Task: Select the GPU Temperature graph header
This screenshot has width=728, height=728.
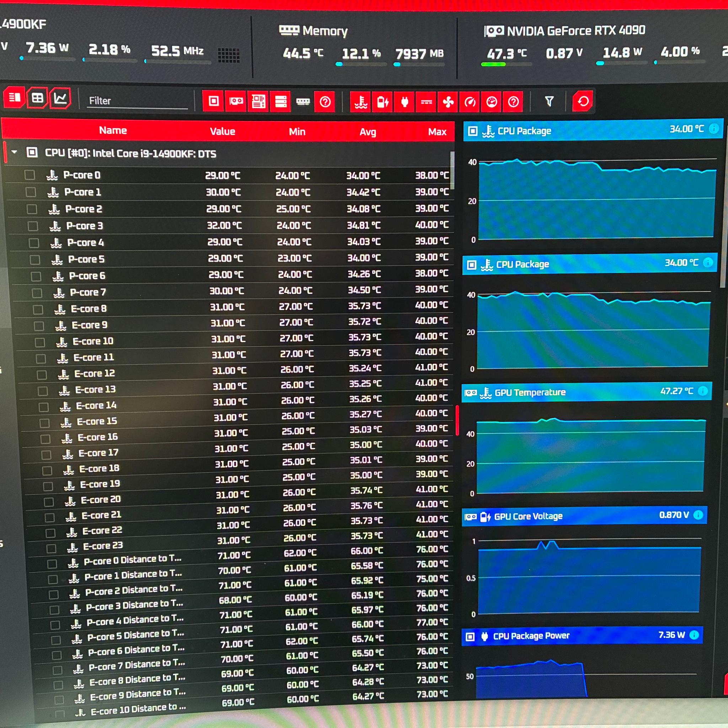Action: [x=586, y=392]
